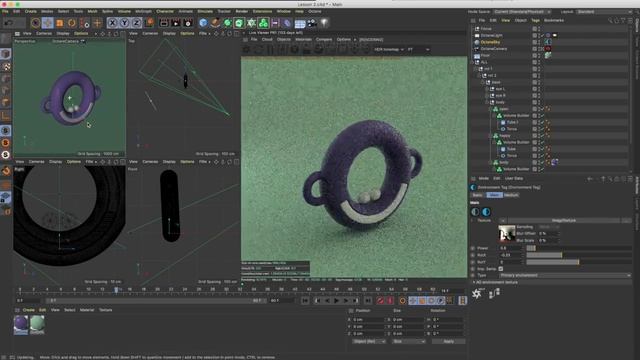Select the Rotate tool
This screenshot has height=360, width=640.
point(72,23)
